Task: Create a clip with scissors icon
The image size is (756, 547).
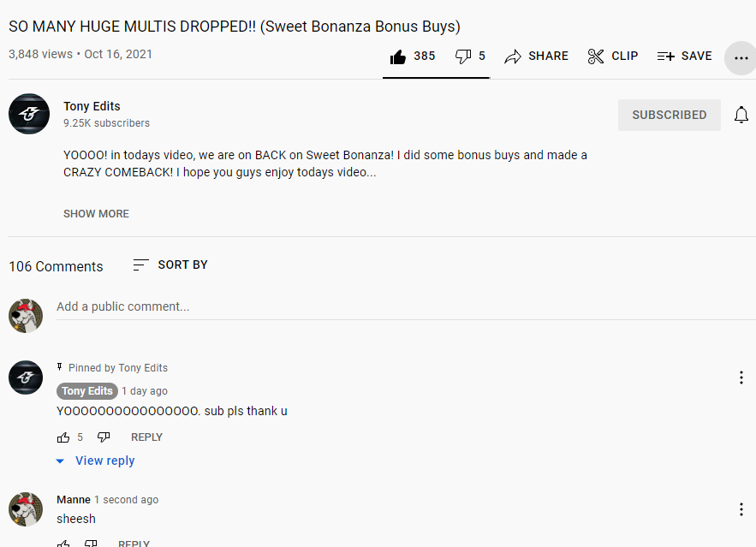Action: coord(613,56)
